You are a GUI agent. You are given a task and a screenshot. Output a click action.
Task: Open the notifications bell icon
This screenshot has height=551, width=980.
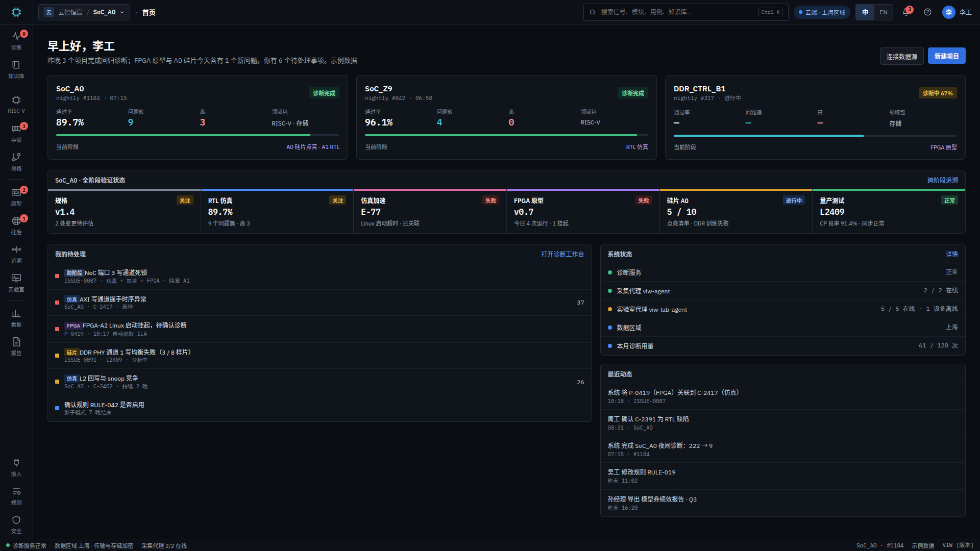pos(906,12)
